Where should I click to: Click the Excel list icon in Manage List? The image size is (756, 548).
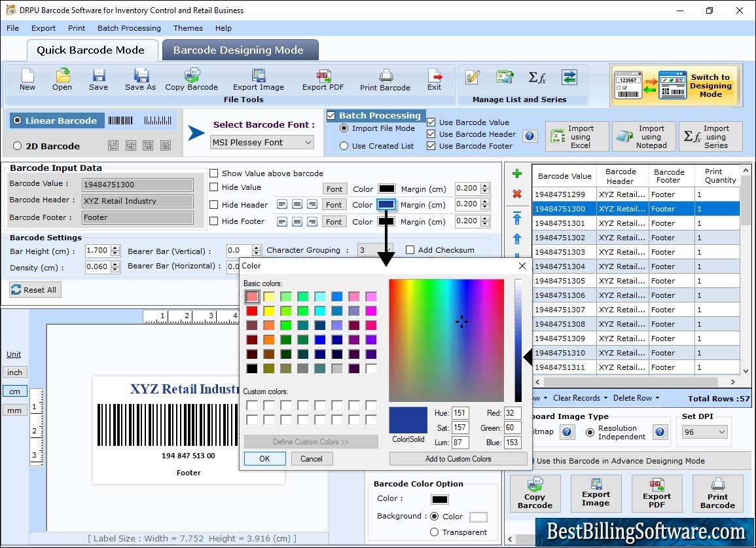[505, 77]
